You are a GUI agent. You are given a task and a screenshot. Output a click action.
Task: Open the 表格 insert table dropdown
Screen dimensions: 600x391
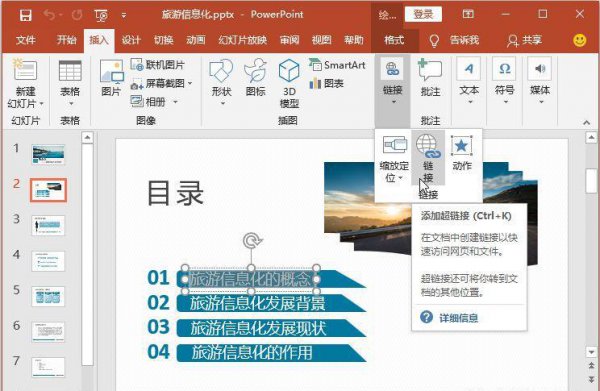[70, 83]
